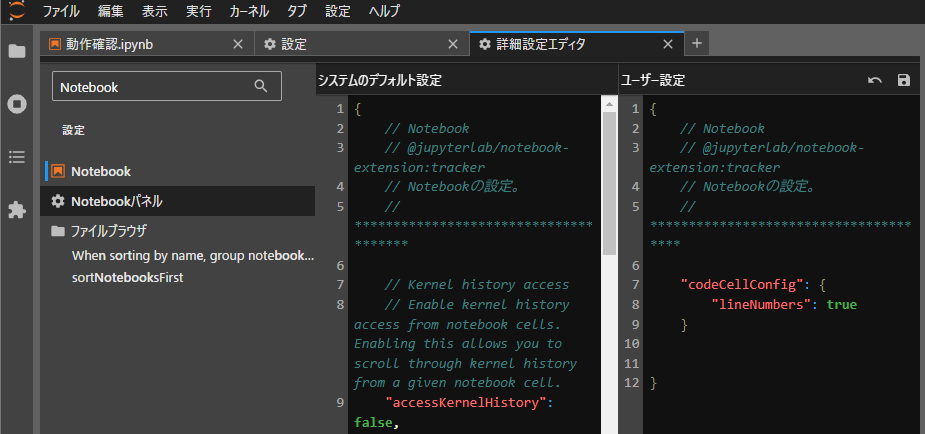
Task: Open the ヘルプ menu
Action: coord(384,11)
